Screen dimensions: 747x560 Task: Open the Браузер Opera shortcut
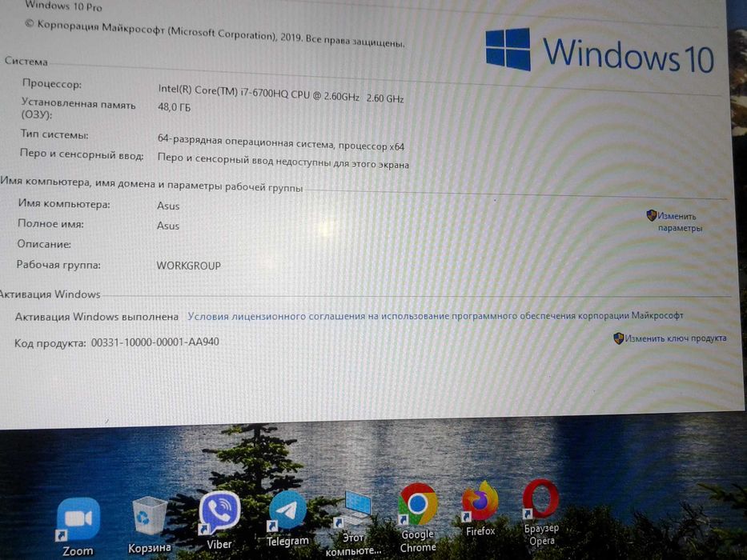541,512
